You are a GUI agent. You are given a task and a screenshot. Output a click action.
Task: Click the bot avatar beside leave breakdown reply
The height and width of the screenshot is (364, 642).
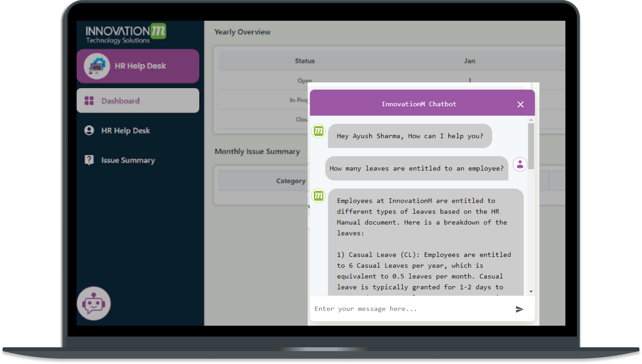[318, 196]
